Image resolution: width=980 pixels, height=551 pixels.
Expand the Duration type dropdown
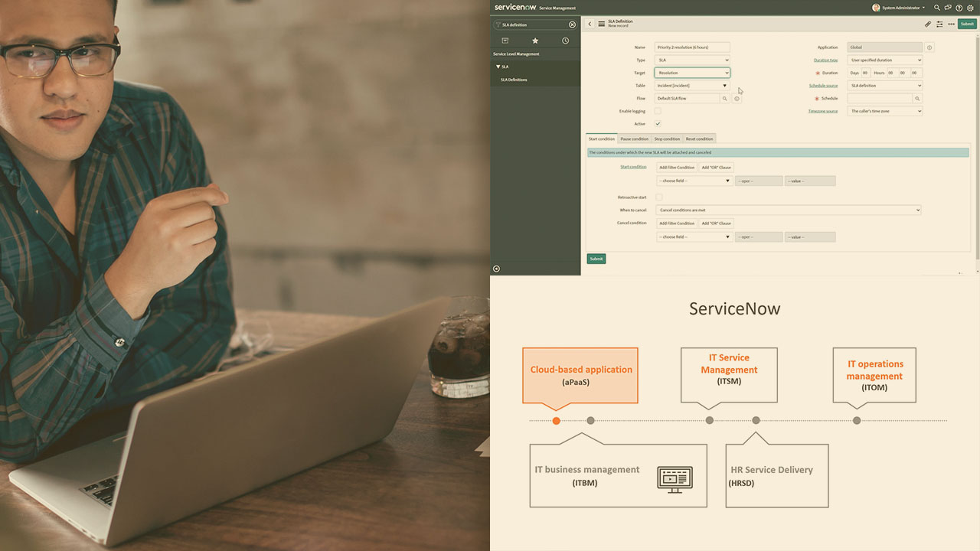885,60
